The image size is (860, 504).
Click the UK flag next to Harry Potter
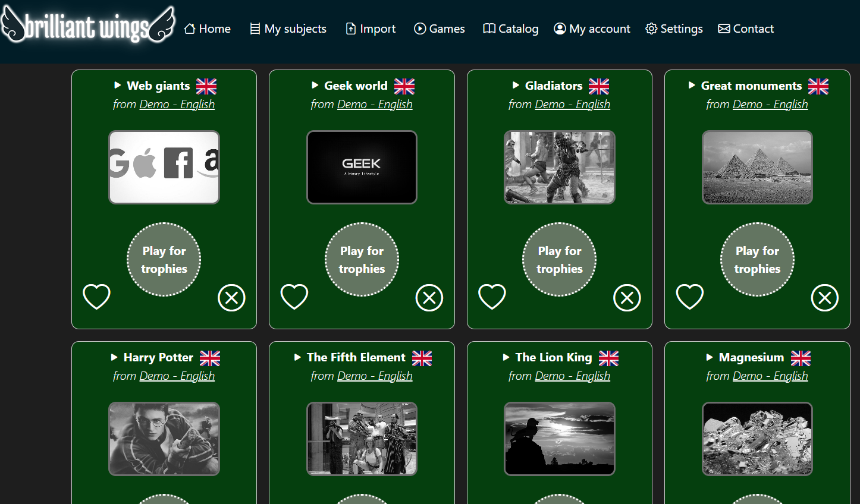pos(210,358)
